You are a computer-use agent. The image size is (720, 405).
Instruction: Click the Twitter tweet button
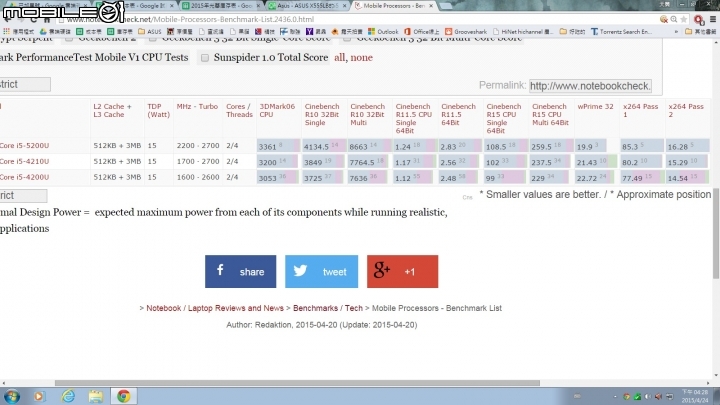(x=321, y=271)
